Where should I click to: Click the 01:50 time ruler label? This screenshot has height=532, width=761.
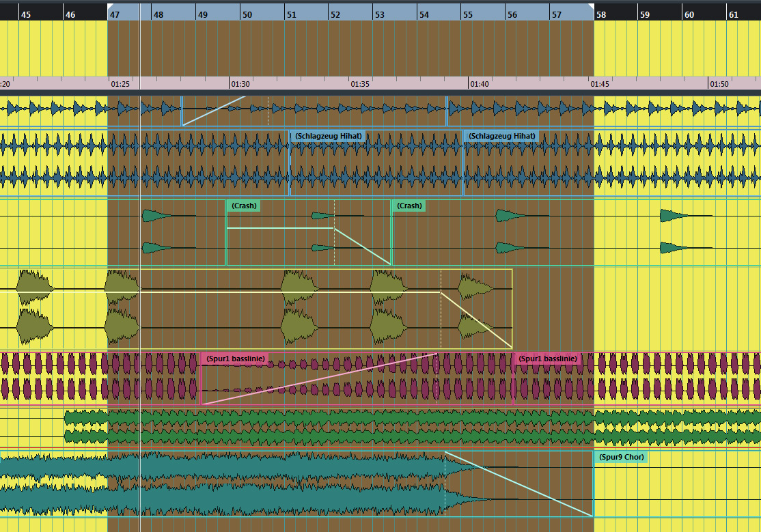(x=719, y=84)
